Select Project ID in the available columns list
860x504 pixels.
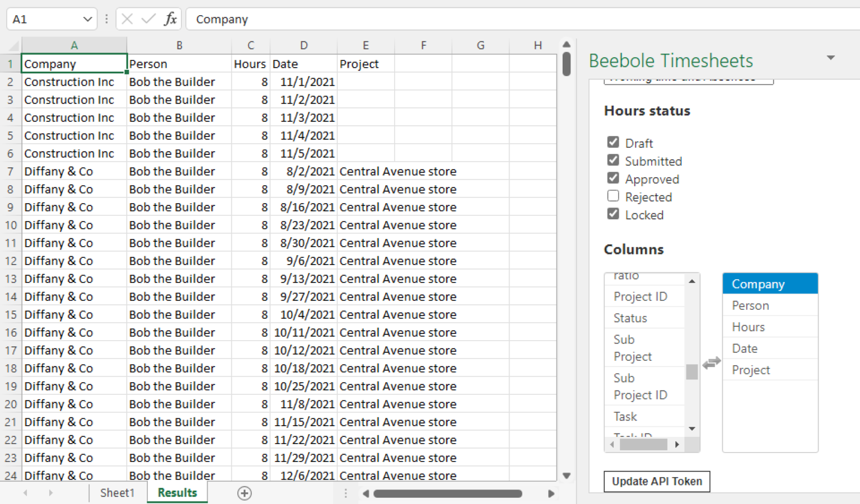tap(642, 296)
